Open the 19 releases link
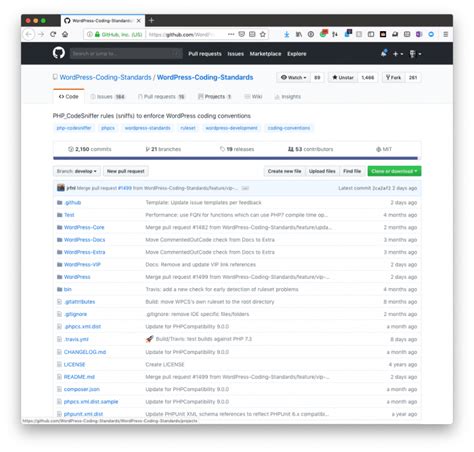Screen dimensions: 474x452 click(x=237, y=149)
